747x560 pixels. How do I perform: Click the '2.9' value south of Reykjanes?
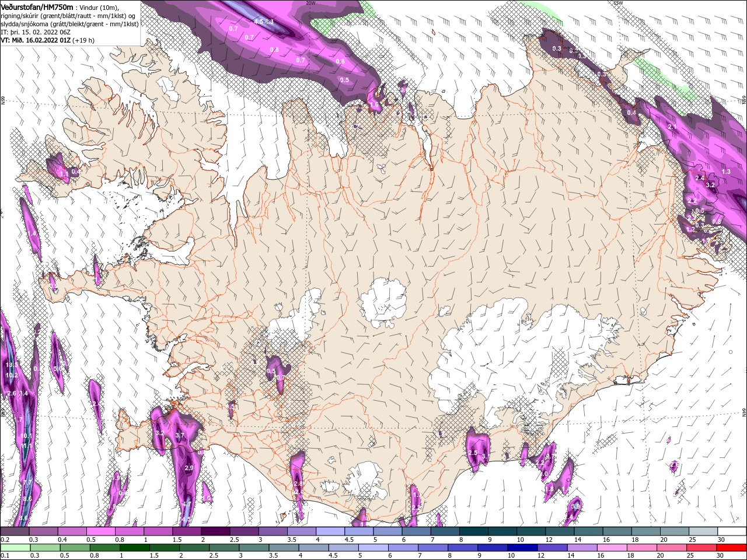click(x=189, y=468)
